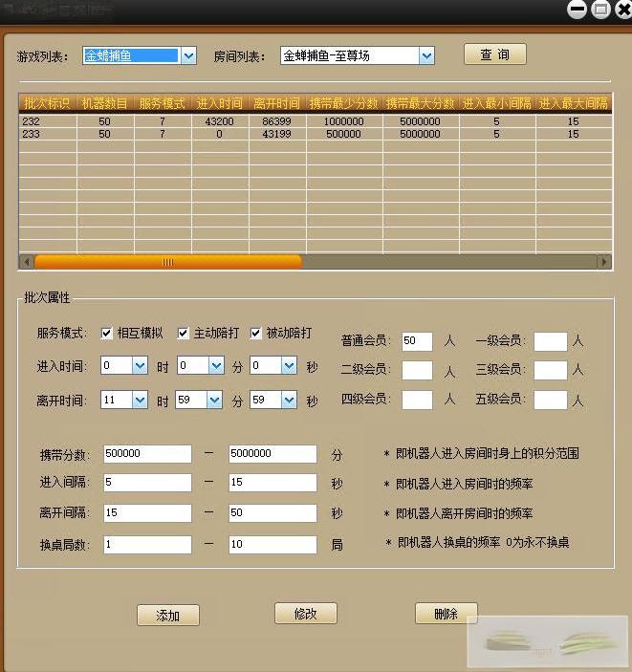This screenshot has height=672, width=632.
Task: Open the 进入时间 hour dropdown
Action: pyautogui.click(x=140, y=366)
